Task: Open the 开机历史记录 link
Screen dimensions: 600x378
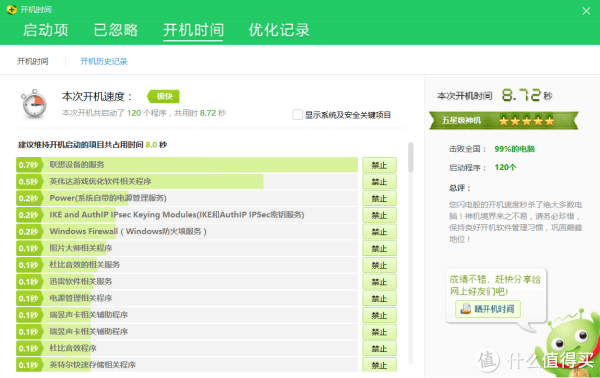Action: click(104, 61)
